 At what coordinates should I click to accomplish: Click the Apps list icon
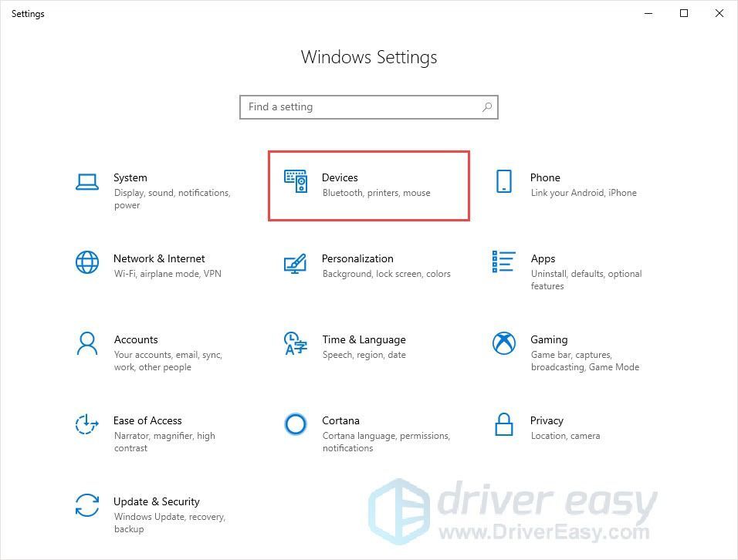click(x=503, y=261)
